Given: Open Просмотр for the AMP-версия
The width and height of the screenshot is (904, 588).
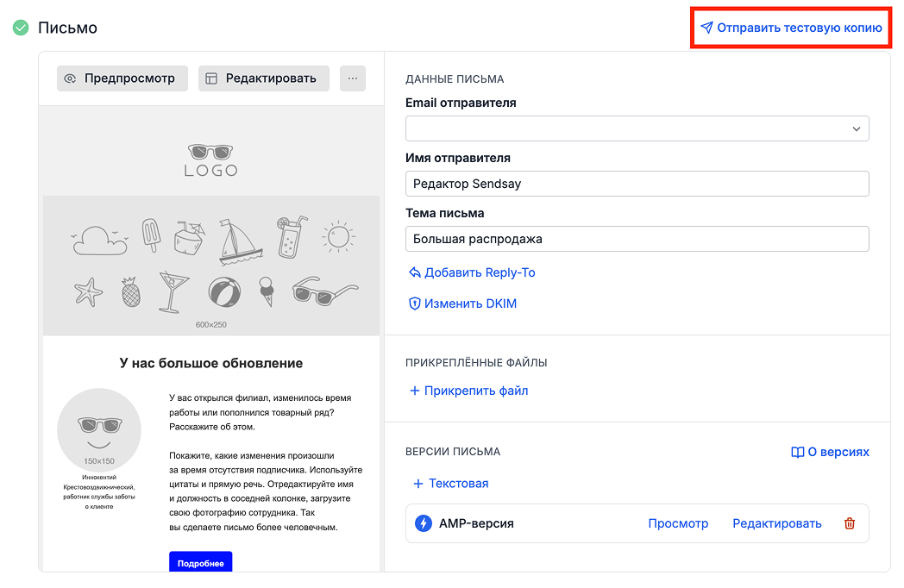Looking at the screenshot, I should (x=678, y=523).
